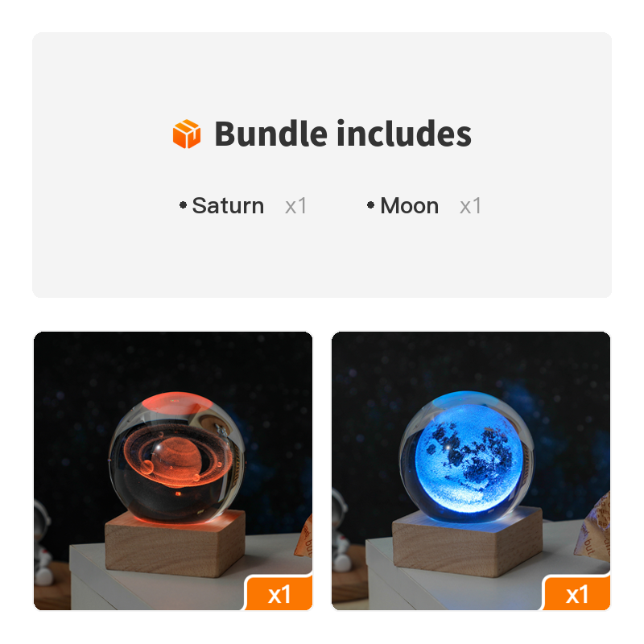Viewport: 644px width, 644px height.
Task: Click the wooden base under Moon ball
Action: click(468, 541)
